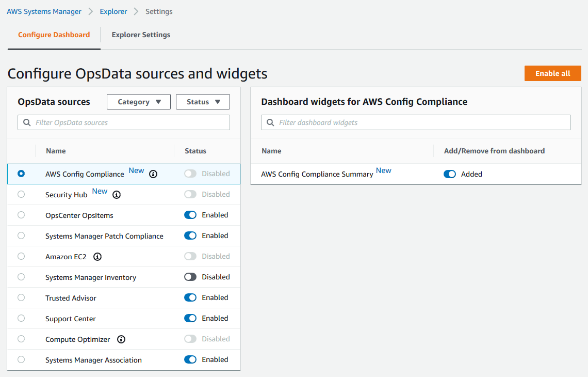Viewport: 588px width, 377px height.
Task: Click search icon in OpsData sources filter
Action: coord(27,122)
